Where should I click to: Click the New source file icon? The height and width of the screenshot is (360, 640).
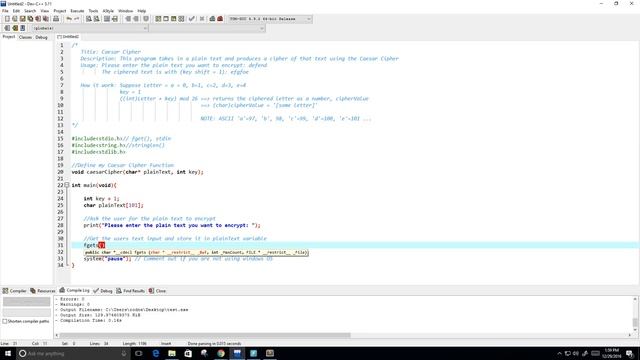[7, 19]
